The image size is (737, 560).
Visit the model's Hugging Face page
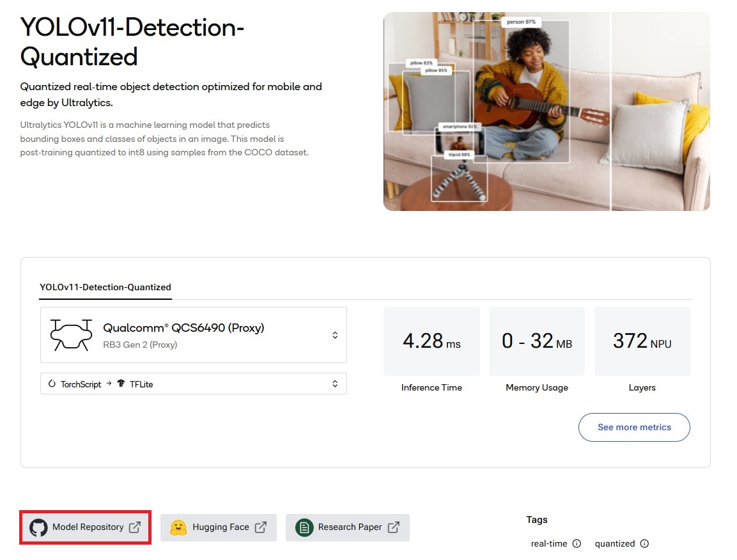click(218, 527)
